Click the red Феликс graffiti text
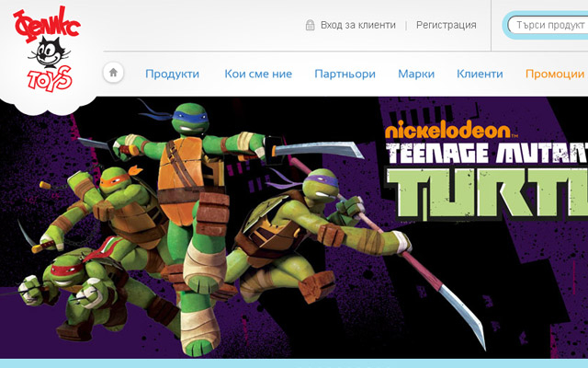Screen dimensions: 588x368 pyautogui.click(x=47, y=25)
